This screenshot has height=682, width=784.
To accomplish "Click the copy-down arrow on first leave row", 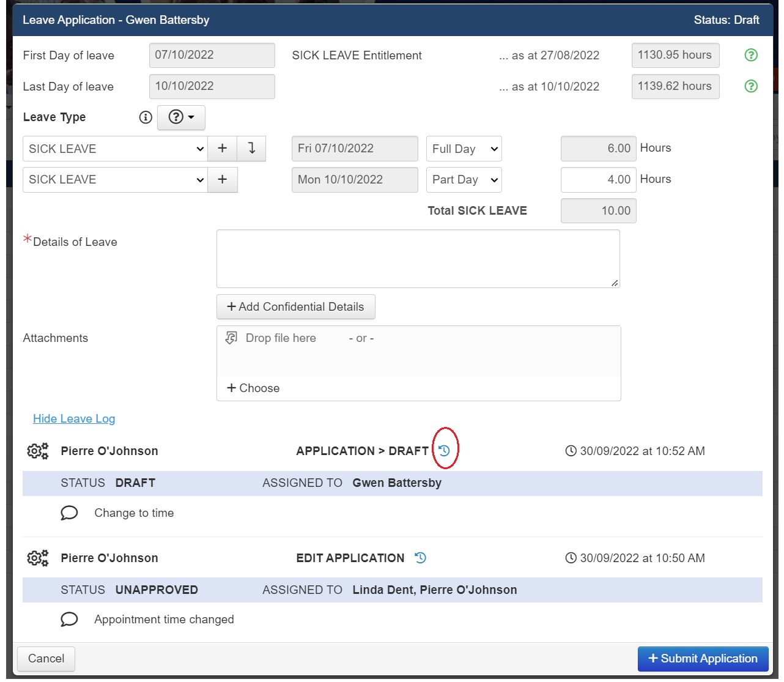I will point(251,149).
